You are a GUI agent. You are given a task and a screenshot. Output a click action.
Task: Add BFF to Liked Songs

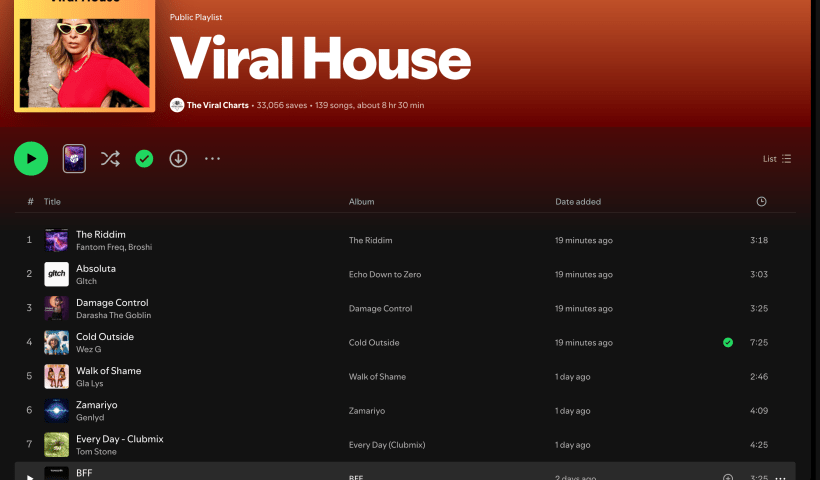pyautogui.click(x=728, y=477)
